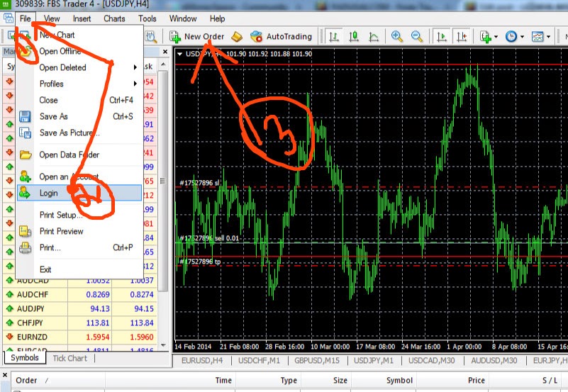Toggle Chart Shift icon
Image resolution: width=568 pixels, height=392 pixels.
[462, 37]
